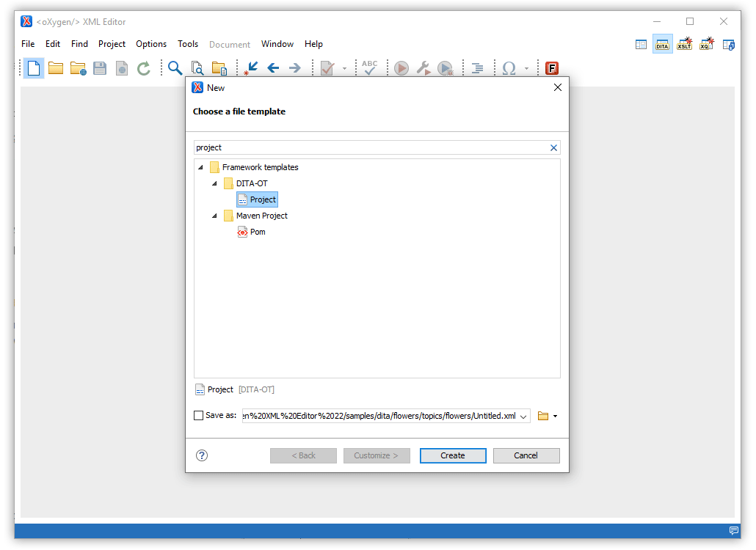Switch to the Database perspective icon
756x550 pixels.
pos(729,44)
